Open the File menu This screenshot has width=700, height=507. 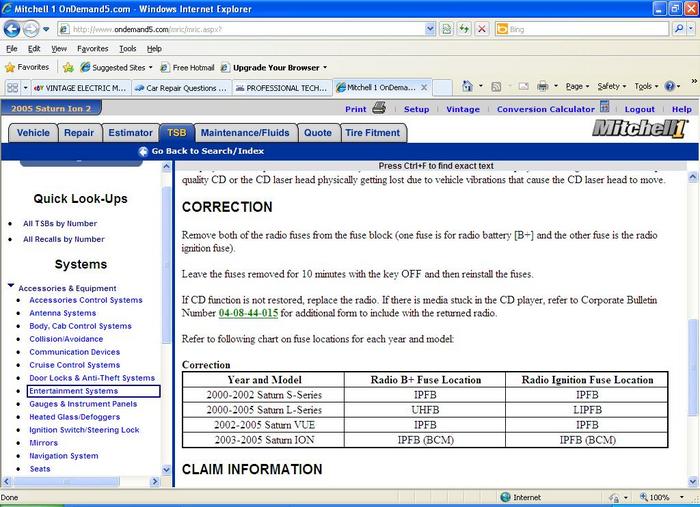pyautogui.click(x=12, y=49)
